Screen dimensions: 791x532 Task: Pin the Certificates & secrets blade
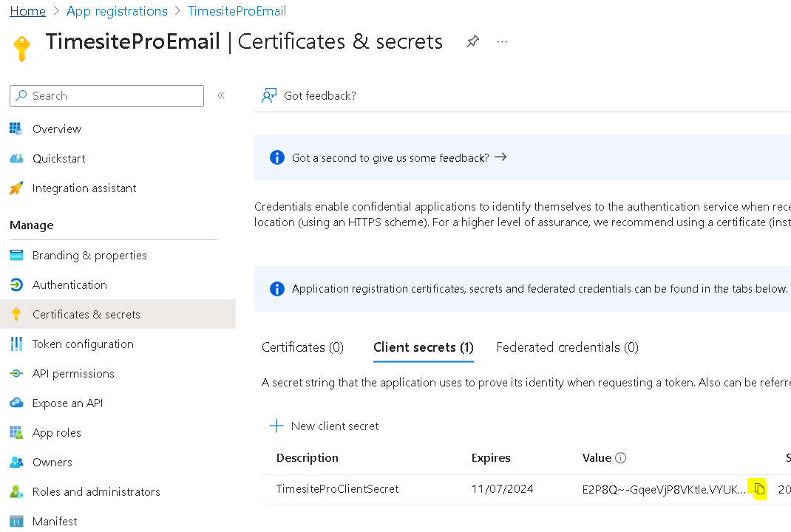472,42
